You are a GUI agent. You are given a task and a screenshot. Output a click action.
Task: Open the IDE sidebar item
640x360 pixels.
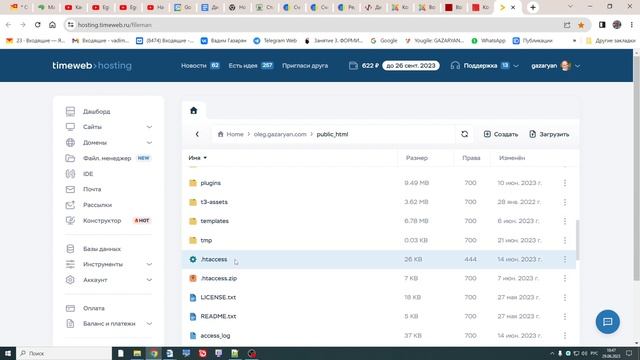(88, 174)
